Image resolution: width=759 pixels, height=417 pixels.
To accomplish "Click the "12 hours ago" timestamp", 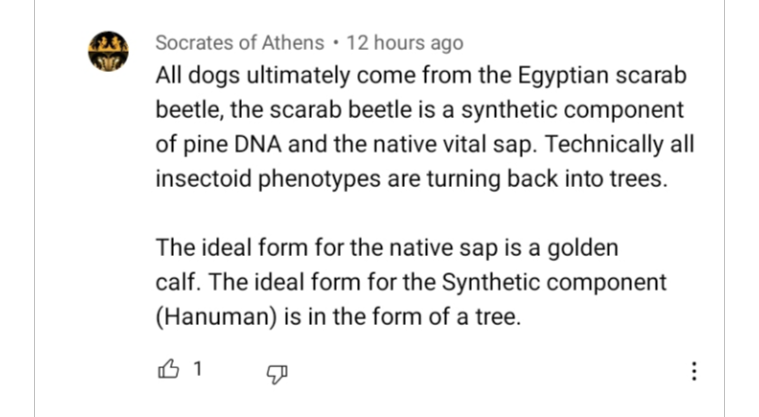I will click(x=405, y=43).
